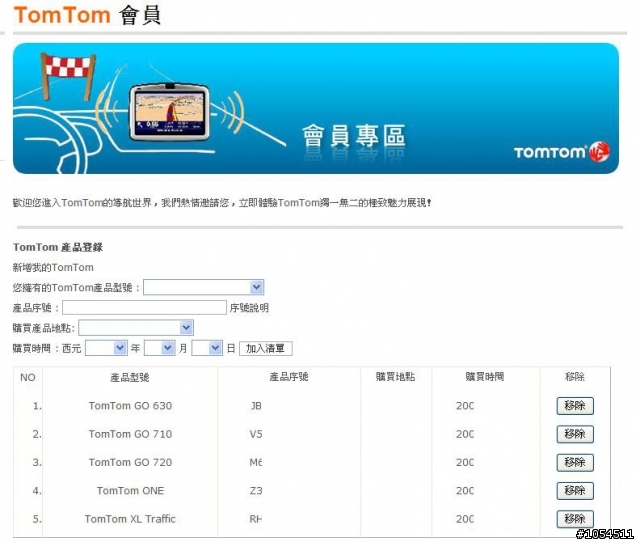Click the 產品型號 column header
This screenshot has width=640, height=542.
point(130,378)
